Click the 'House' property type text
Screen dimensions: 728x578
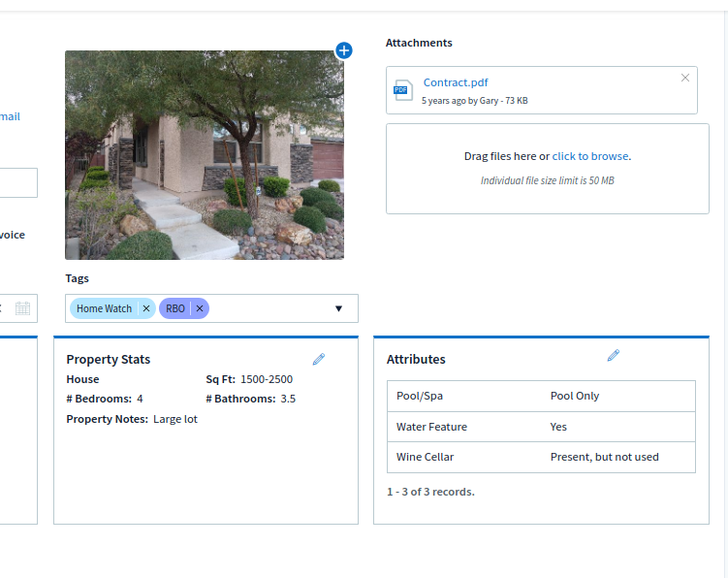pyautogui.click(x=82, y=379)
